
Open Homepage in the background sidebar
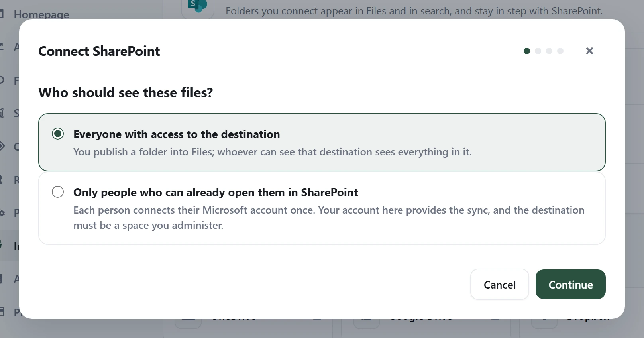point(41,14)
